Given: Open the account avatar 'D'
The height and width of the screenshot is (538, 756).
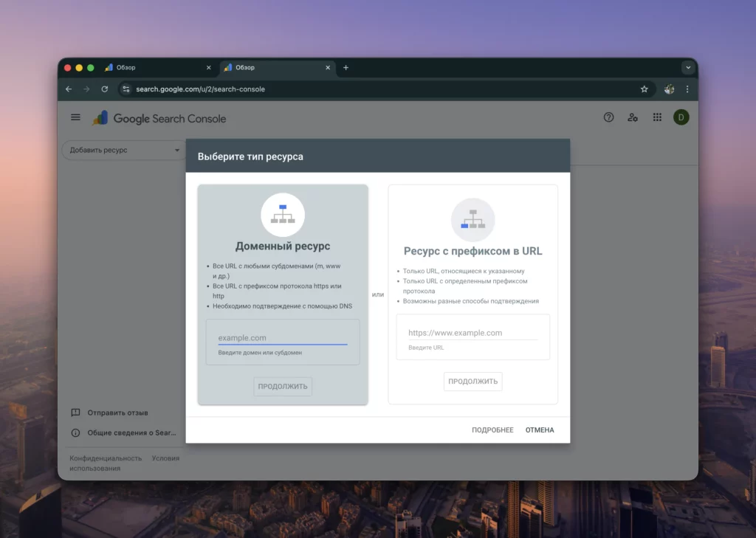Looking at the screenshot, I should click(681, 117).
